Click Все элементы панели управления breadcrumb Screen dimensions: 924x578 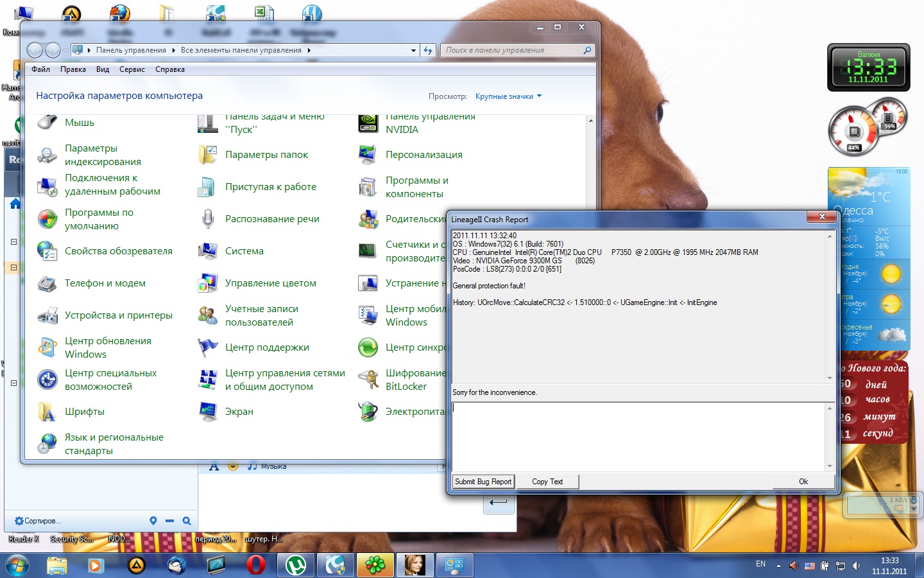[x=241, y=50]
